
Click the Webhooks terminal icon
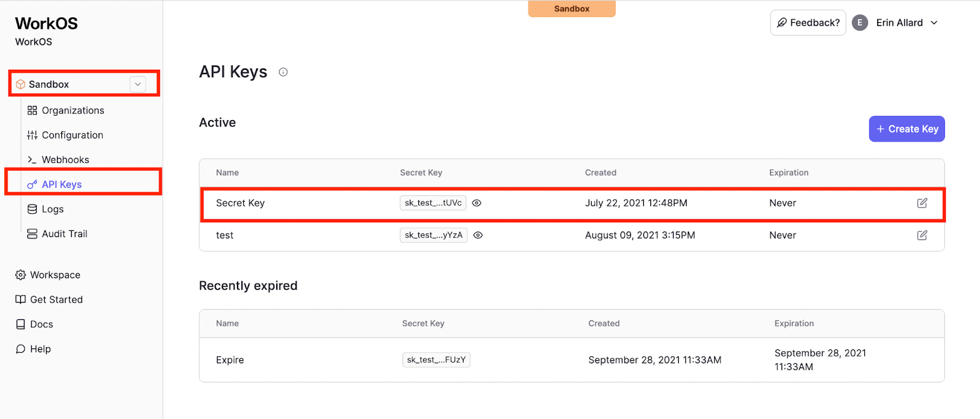32,160
